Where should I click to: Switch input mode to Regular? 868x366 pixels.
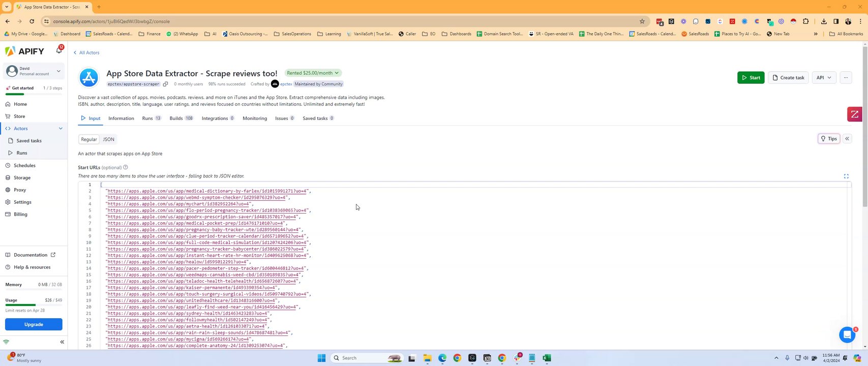click(x=89, y=139)
